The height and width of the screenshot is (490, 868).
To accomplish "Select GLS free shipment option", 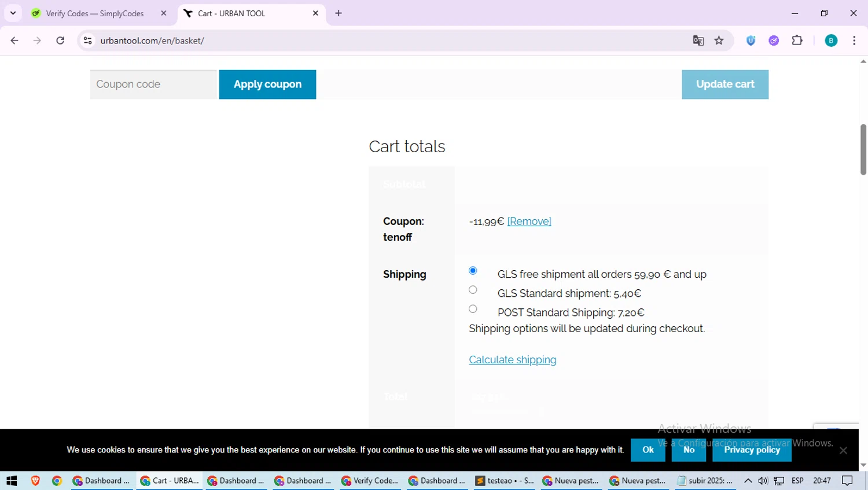I will (473, 271).
